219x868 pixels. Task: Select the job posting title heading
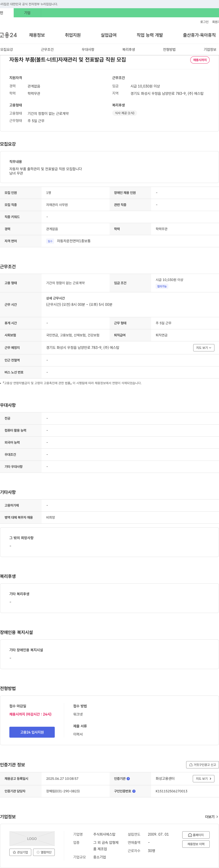[x=68, y=60]
